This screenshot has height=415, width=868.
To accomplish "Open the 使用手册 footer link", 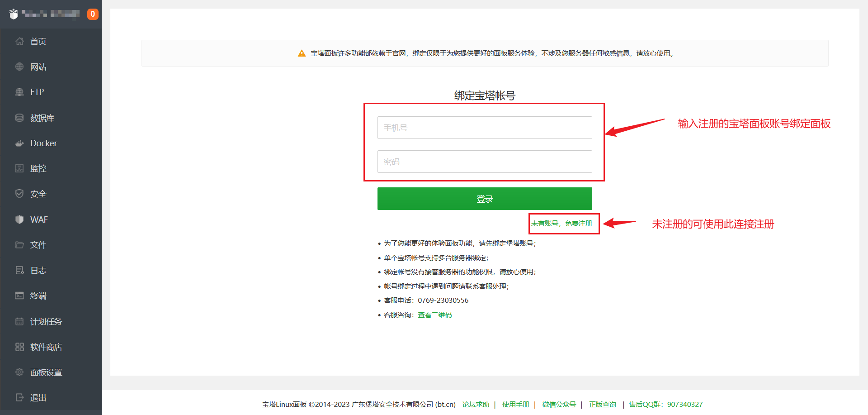I will click(x=516, y=404).
